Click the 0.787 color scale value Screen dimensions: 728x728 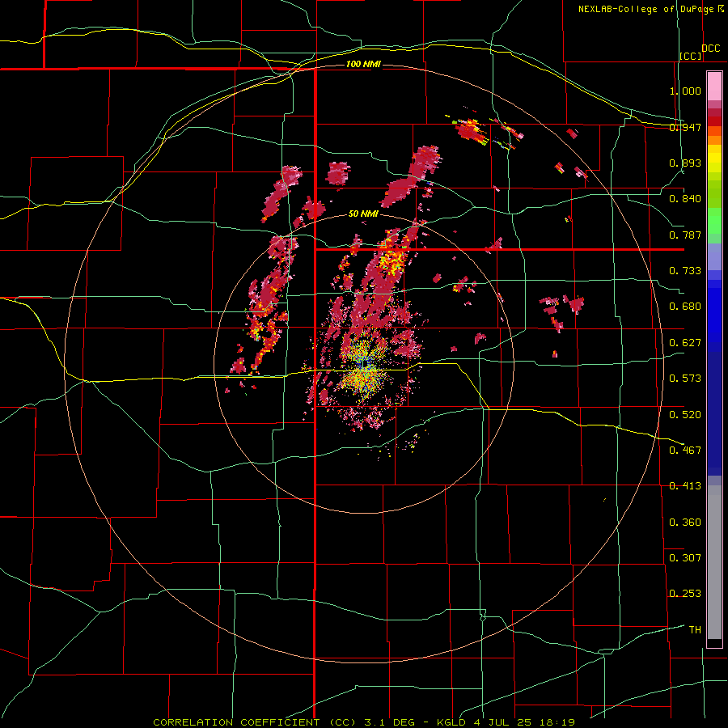point(685,235)
